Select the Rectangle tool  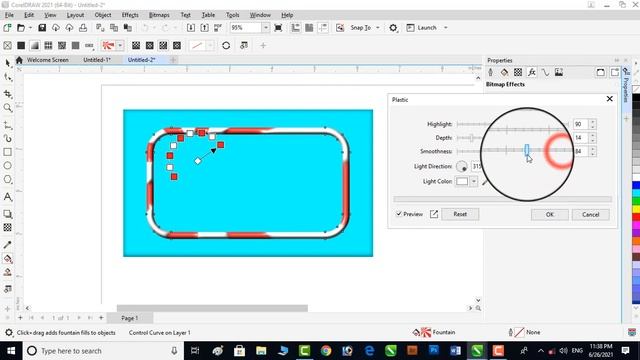pyautogui.click(x=7, y=152)
